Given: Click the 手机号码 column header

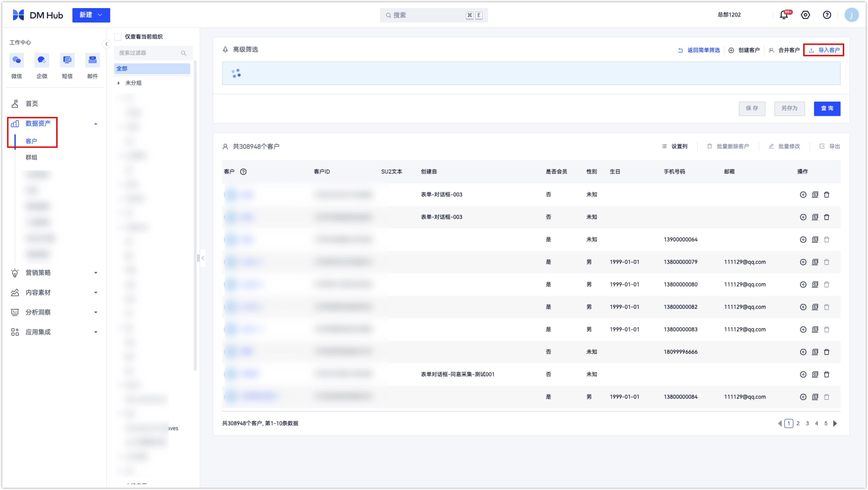Looking at the screenshot, I should pos(674,172).
